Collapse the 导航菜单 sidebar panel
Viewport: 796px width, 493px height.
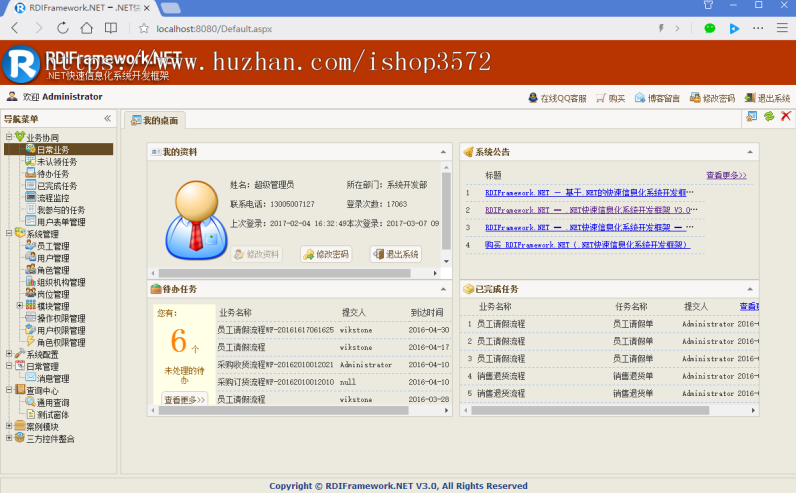[108, 118]
